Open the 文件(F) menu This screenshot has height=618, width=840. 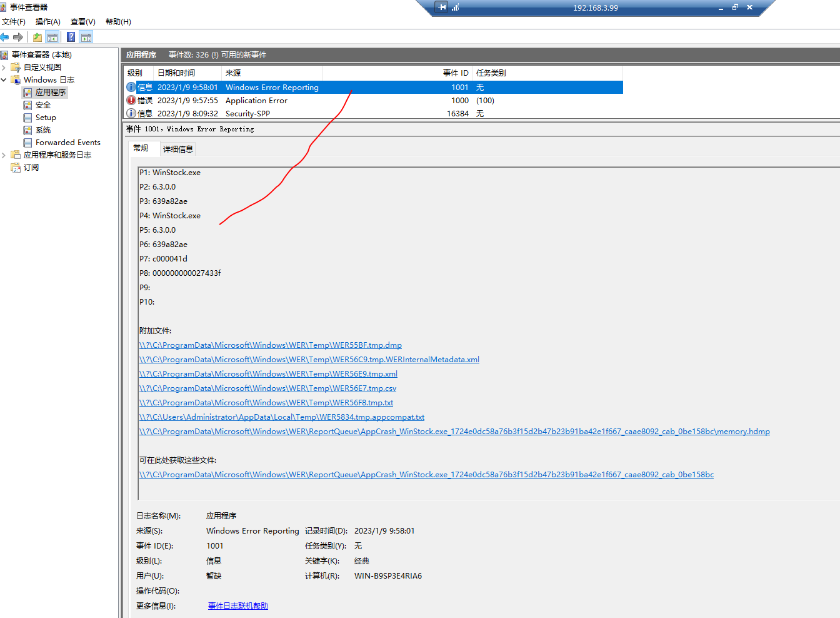[14, 22]
